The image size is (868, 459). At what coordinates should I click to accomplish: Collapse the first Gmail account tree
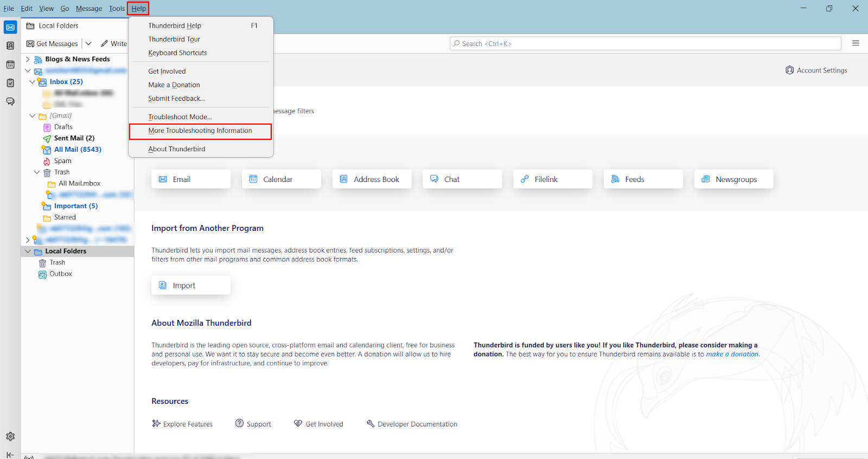coord(28,70)
